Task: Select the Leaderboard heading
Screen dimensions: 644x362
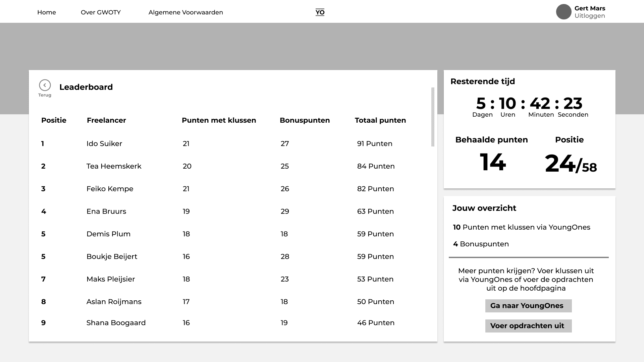Action: click(x=86, y=87)
